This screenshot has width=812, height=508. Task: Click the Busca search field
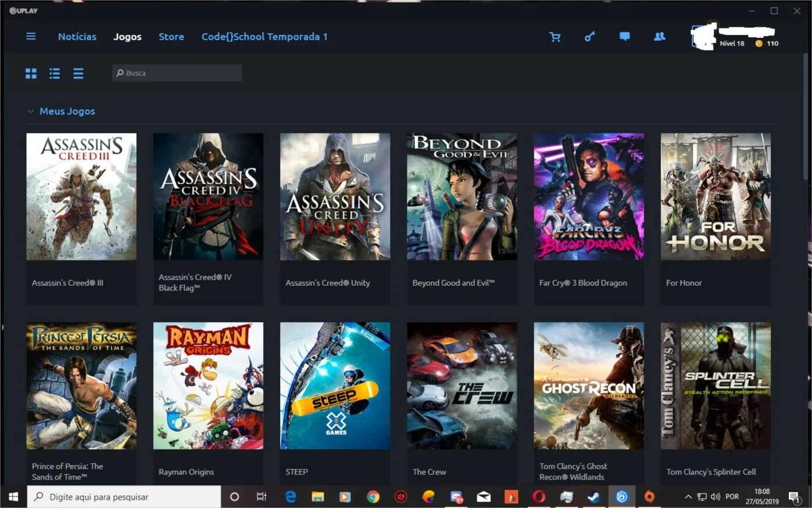[x=177, y=73]
